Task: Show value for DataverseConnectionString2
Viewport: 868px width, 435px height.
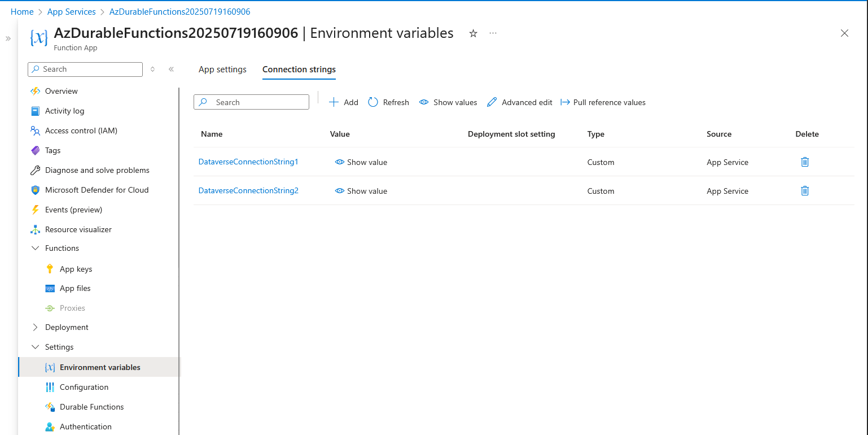Action: click(361, 191)
